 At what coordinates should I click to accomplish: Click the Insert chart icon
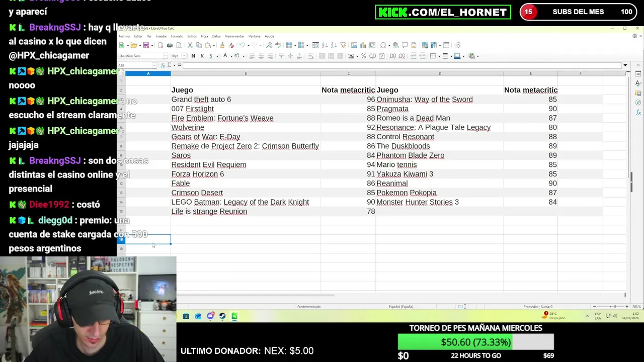click(x=363, y=45)
